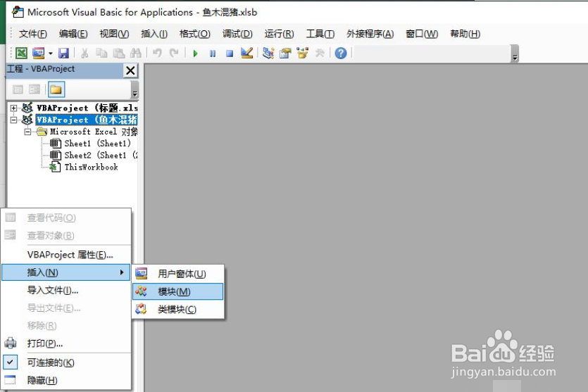The image size is (588, 392).
Task: Open the Properties Window toolbar icon
Action: [x=285, y=53]
